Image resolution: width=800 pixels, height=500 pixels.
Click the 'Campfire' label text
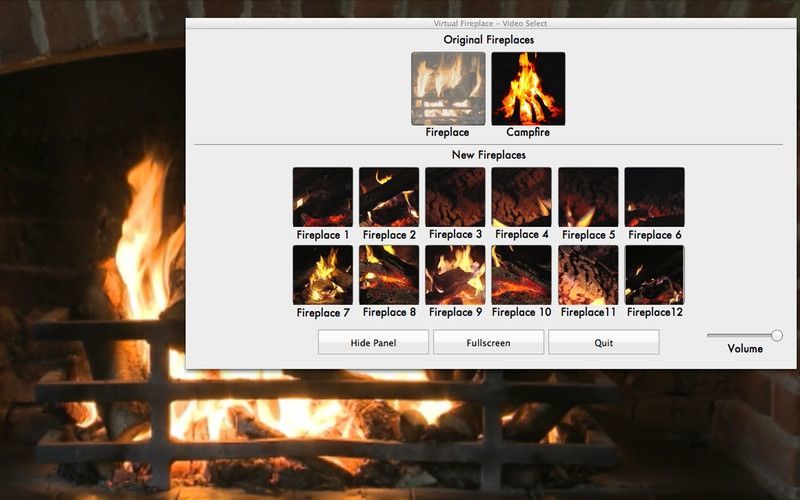(x=528, y=132)
